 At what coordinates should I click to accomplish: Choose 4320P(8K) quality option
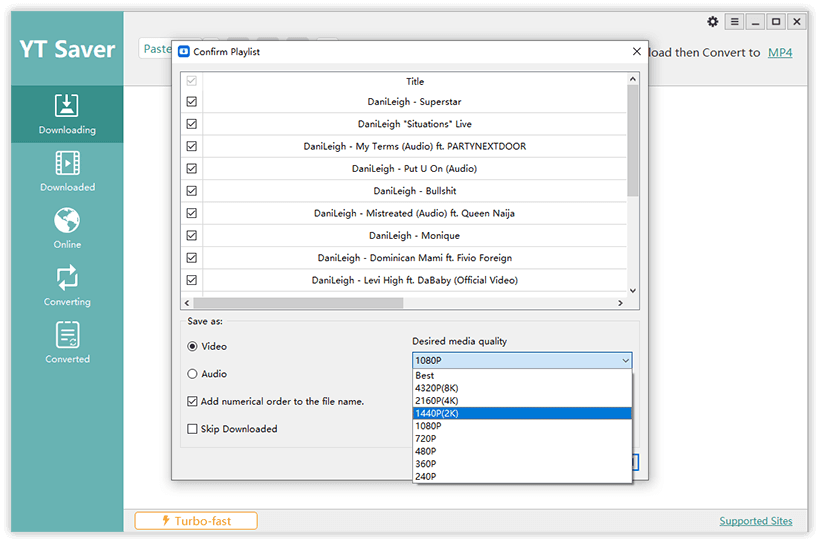tap(522, 388)
